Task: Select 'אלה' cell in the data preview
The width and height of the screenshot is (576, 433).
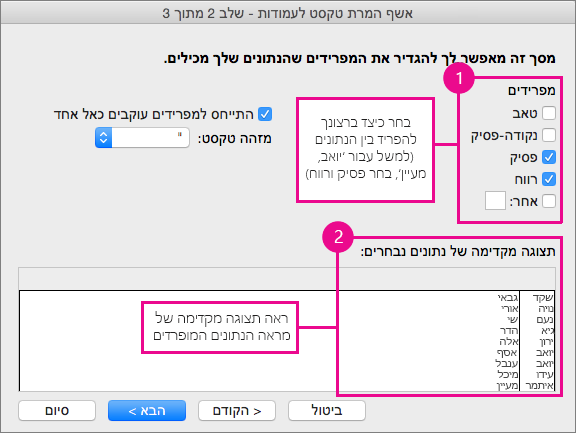Action: (509, 342)
